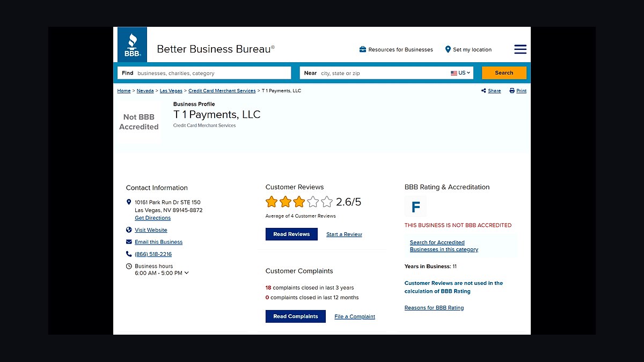Click the printer icon
The image size is (644, 362).
click(512, 91)
